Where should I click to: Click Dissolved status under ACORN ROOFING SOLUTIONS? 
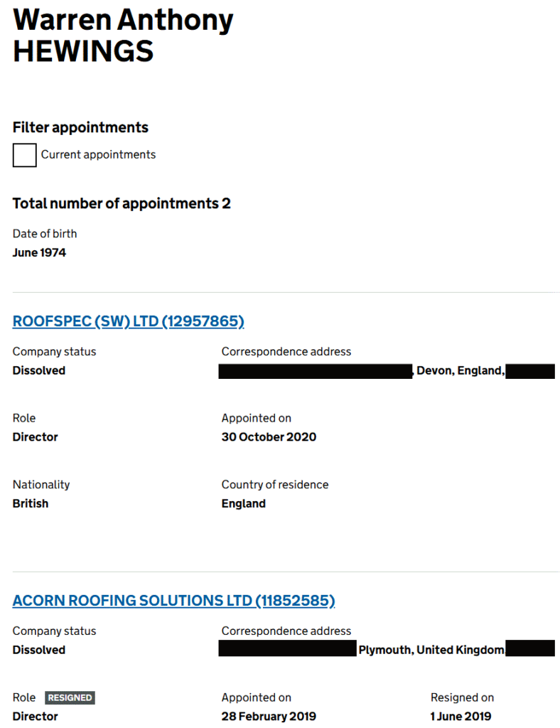[39, 650]
